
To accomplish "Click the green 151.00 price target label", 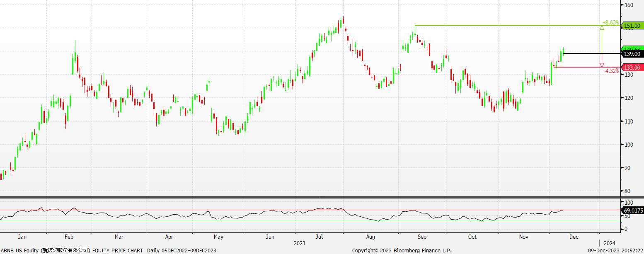I will pyautogui.click(x=632, y=26).
